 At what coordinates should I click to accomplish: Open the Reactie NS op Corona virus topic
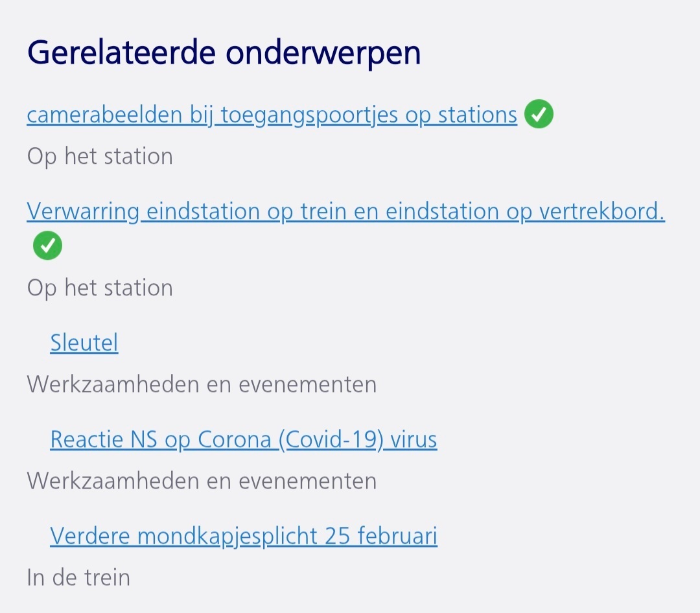(x=243, y=440)
